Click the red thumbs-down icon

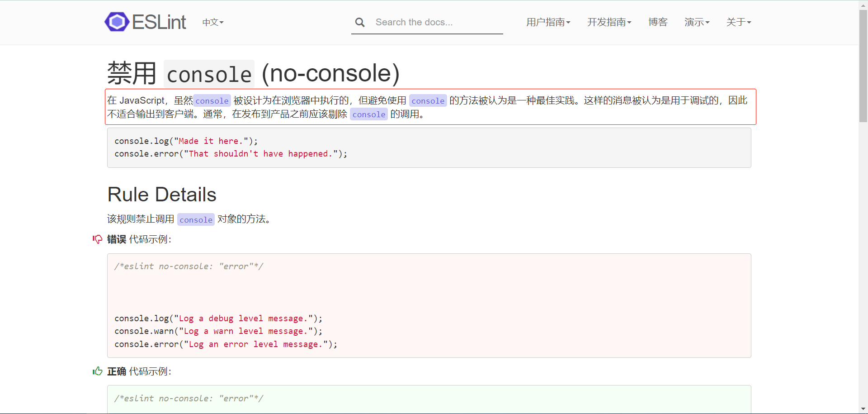pyautogui.click(x=97, y=239)
